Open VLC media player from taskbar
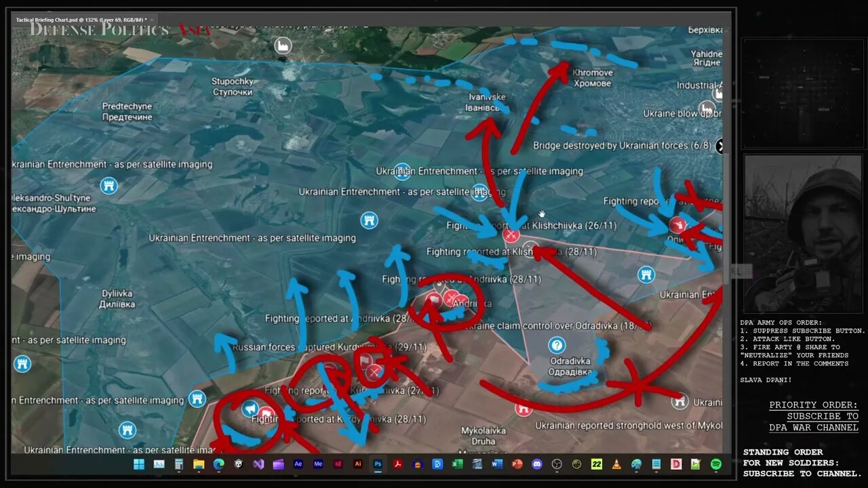Image resolution: width=868 pixels, height=488 pixels. (616, 464)
